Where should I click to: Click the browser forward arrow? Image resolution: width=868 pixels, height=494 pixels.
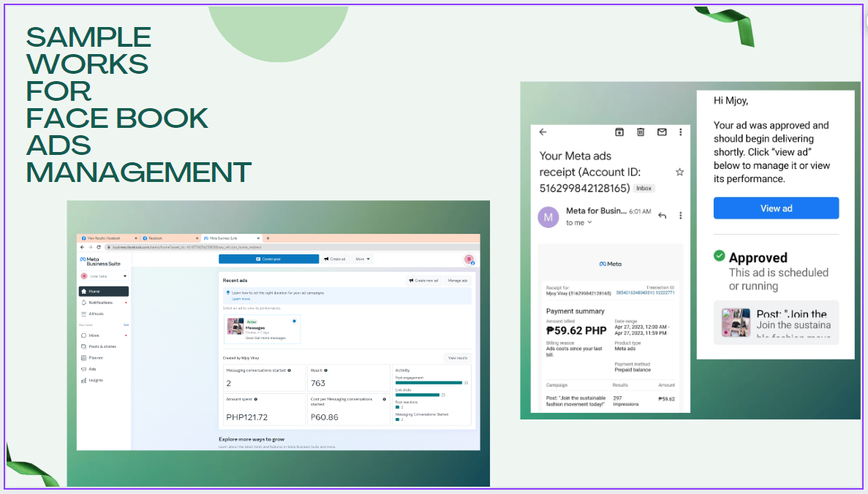[91, 247]
